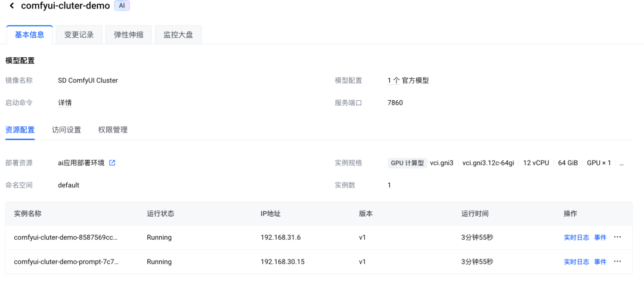The width and height of the screenshot is (644, 284).
Task: Select IP address 192.168.30.15
Action: [283, 261]
